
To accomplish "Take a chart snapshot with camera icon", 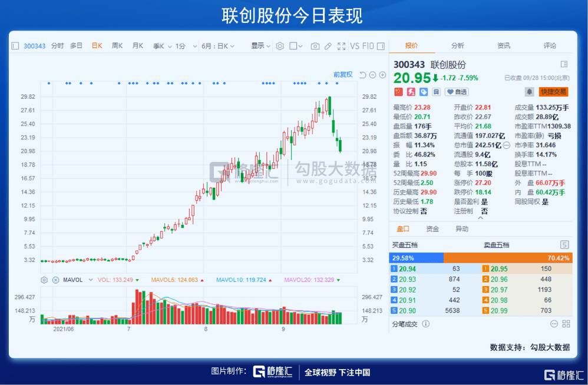I will 315,46.
